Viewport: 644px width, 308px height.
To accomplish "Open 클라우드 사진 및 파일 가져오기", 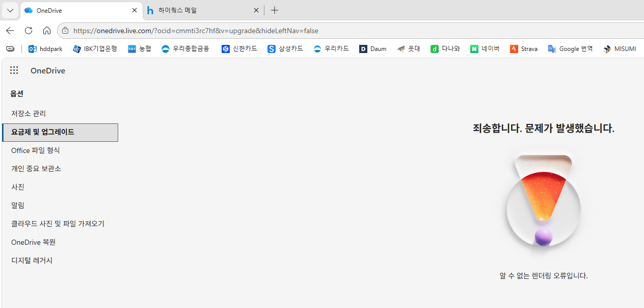I will tap(60, 224).
